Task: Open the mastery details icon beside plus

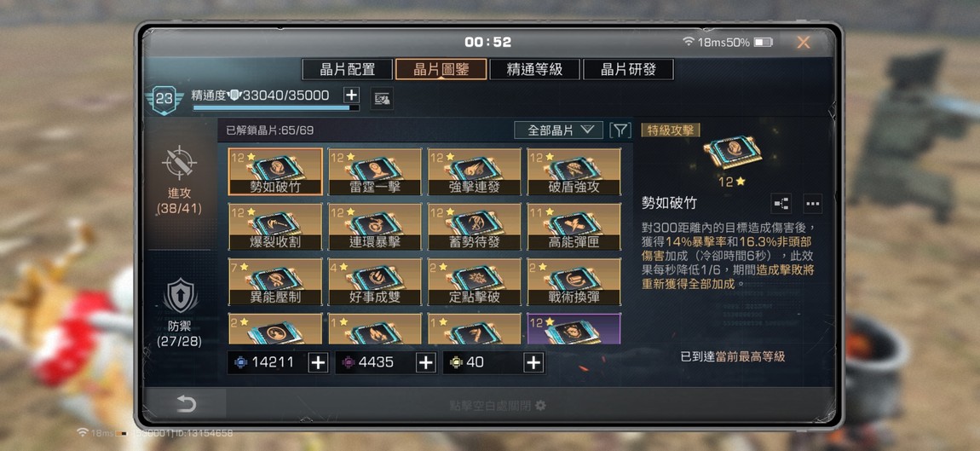Action: (x=381, y=98)
